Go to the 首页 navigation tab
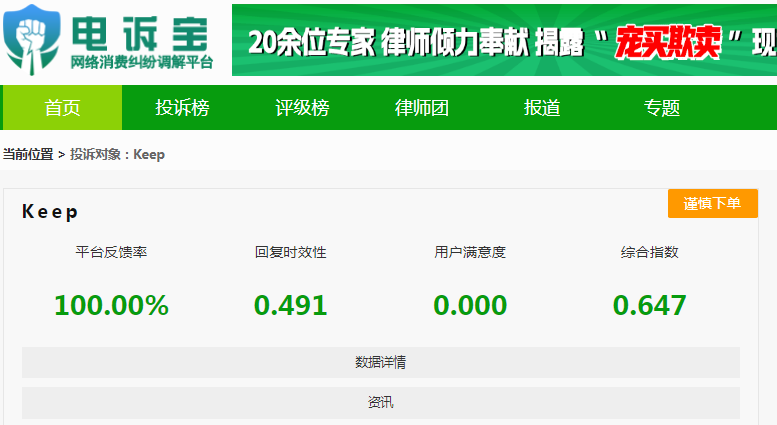The image size is (777, 425). click(62, 107)
